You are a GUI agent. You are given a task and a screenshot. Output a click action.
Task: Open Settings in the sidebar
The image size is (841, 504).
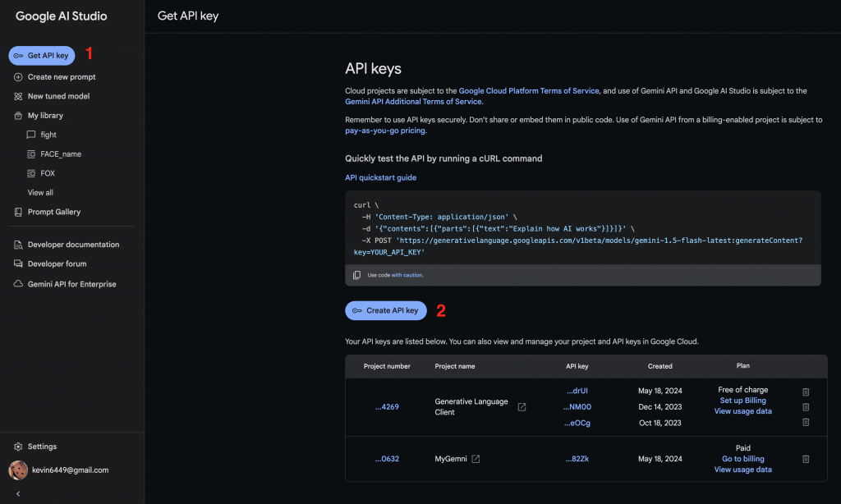pos(42,447)
